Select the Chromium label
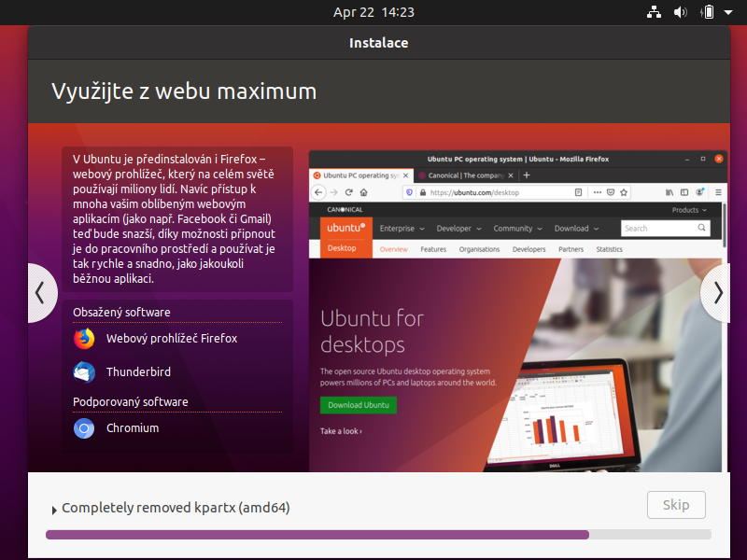The width and height of the screenshot is (747, 560). click(133, 428)
